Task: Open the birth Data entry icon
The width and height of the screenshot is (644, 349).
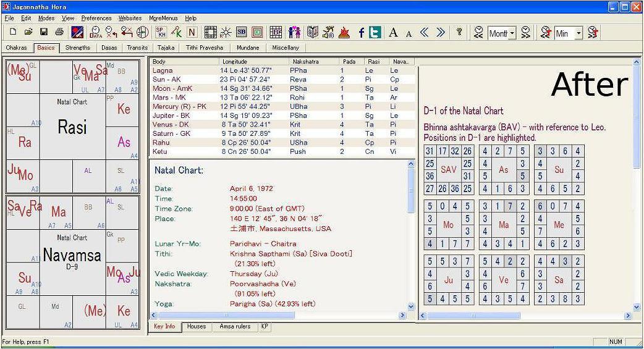Action: click(95, 32)
